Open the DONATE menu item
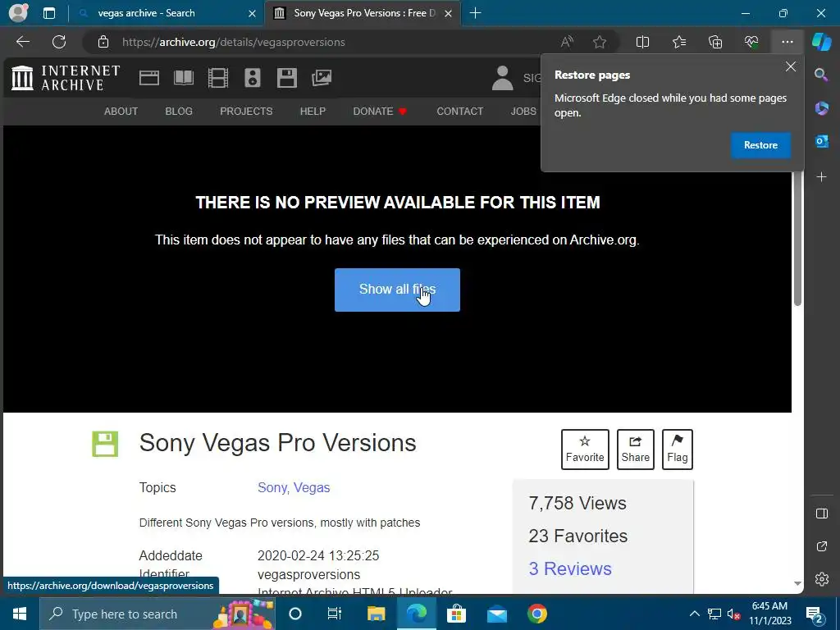The image size is (840, 630). click(381, 112)
